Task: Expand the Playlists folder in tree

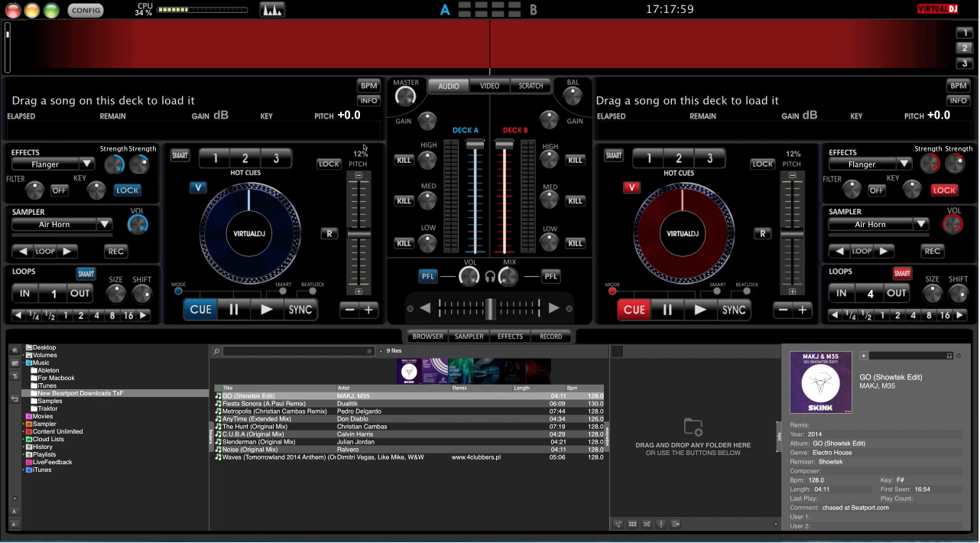Action: (x=23, y=455)
